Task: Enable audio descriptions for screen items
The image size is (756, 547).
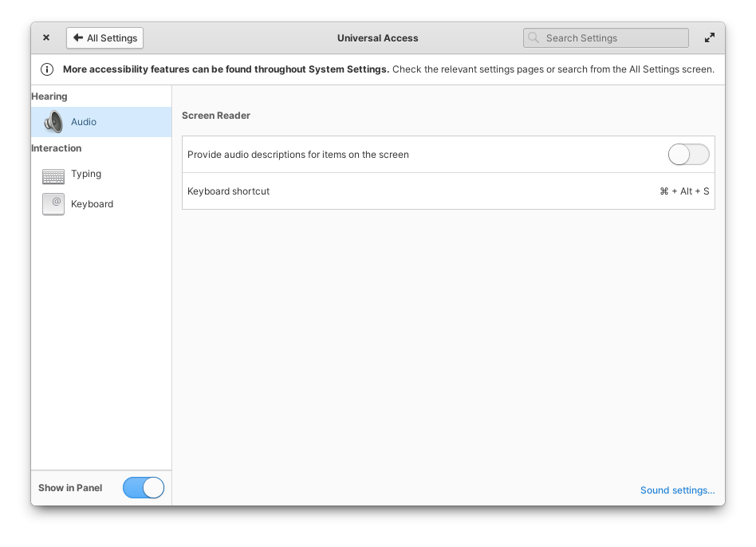Action: click(x=688, y=154)
